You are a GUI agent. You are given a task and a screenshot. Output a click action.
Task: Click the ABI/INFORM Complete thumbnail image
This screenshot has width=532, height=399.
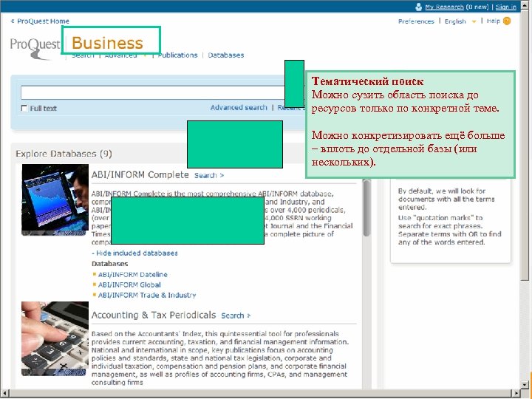coord(55,199)
